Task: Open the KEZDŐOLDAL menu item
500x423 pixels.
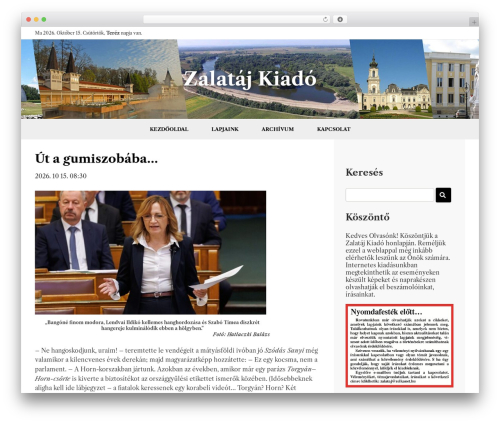Action: [169, 129]
